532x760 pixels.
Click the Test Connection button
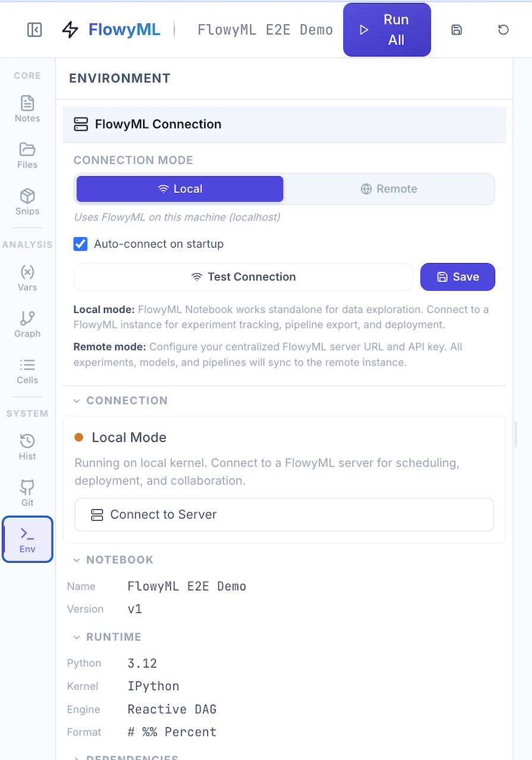[x=243, y=277]
